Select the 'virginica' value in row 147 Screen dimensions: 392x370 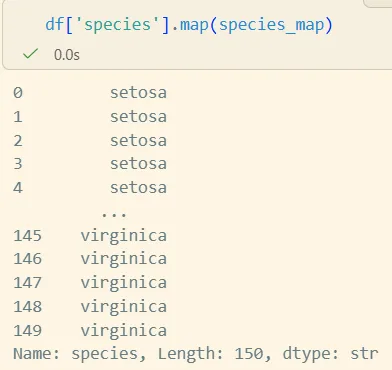click(x=124, y=283)
